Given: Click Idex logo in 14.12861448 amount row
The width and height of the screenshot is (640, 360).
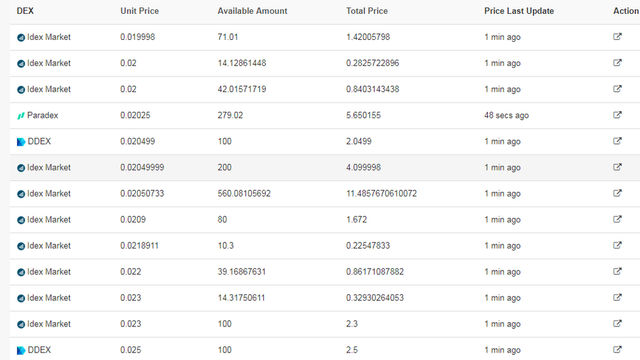Looking at the screenshot, I should (21, 64).
